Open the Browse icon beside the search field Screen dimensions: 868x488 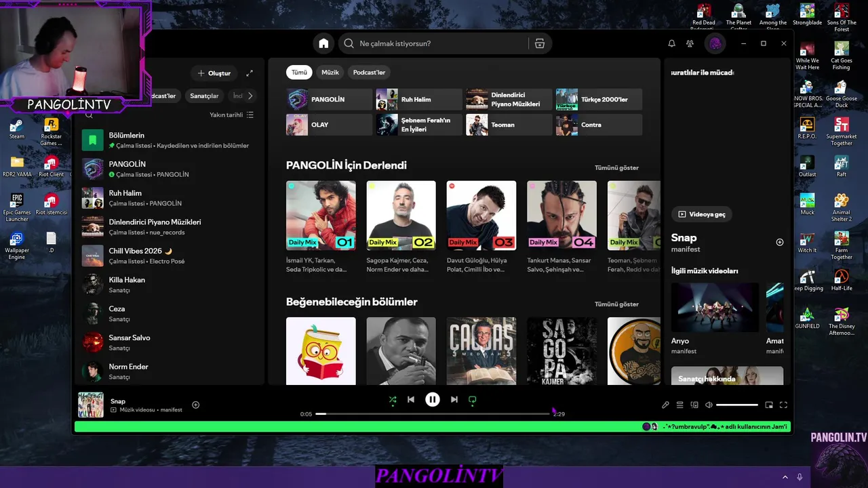[540, 43]
